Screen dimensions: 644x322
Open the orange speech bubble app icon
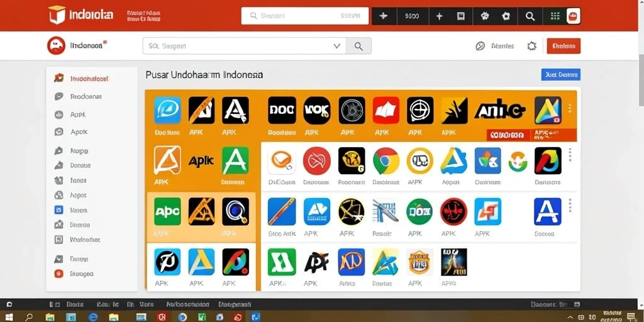(282, 160)
